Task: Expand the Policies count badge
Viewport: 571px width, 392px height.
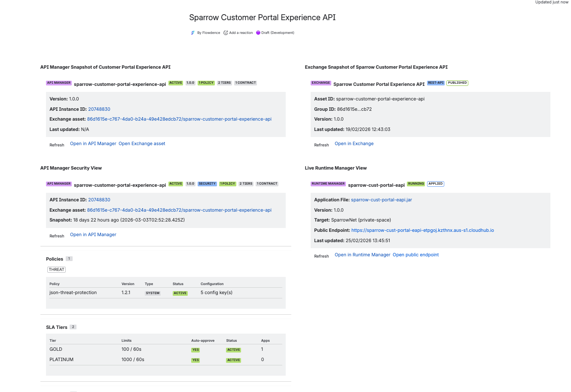Action: [70, 258]
